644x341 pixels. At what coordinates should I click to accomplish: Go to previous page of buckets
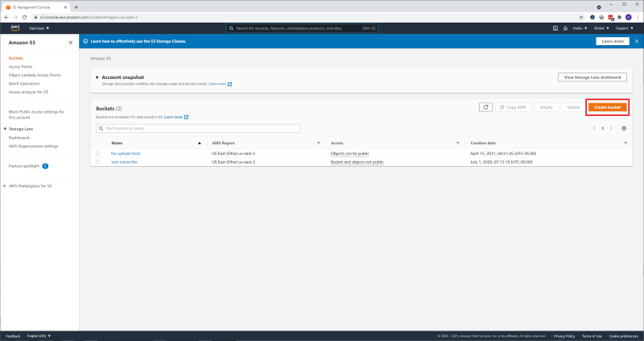[x=594, y=128]
